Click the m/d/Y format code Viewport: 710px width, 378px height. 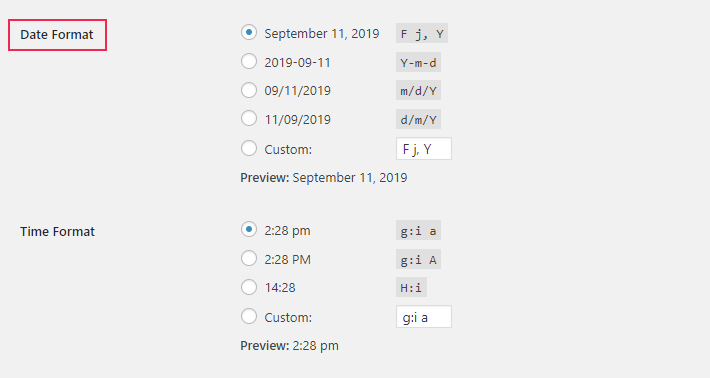(418, 91)
